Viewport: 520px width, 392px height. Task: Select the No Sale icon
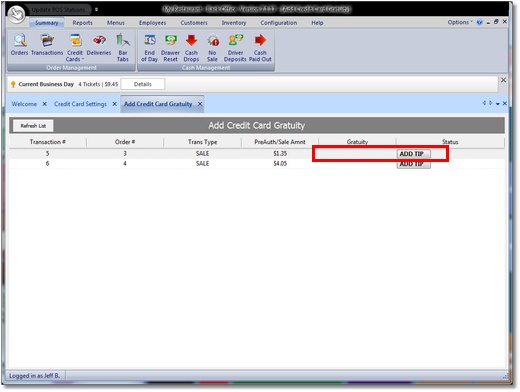click(x=212, y=48)
